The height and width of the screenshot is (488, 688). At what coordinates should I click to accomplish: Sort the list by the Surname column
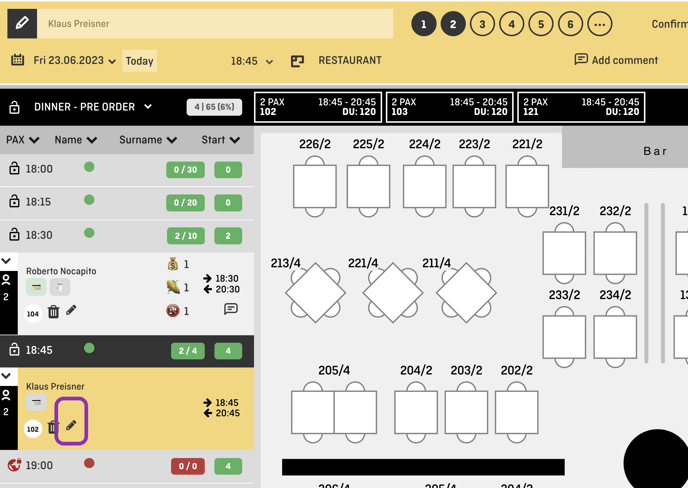[x=148, y=140]
